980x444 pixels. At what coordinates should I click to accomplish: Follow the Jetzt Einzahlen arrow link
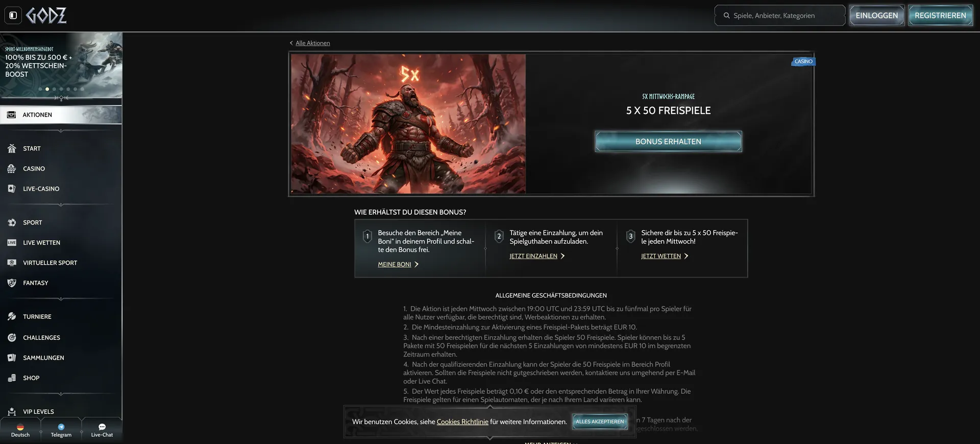click(537, 256)
